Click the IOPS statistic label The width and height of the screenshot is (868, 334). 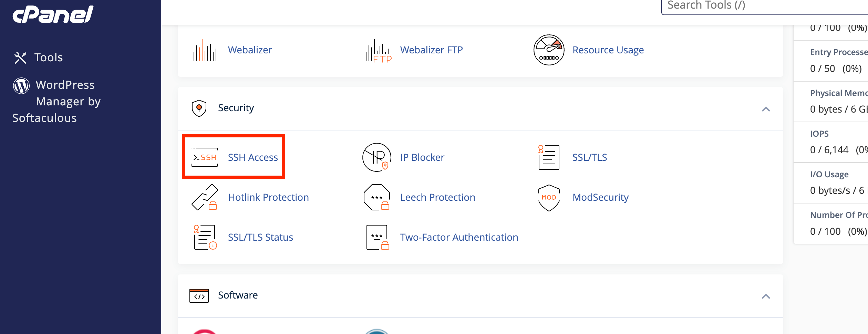pos(819,134)
